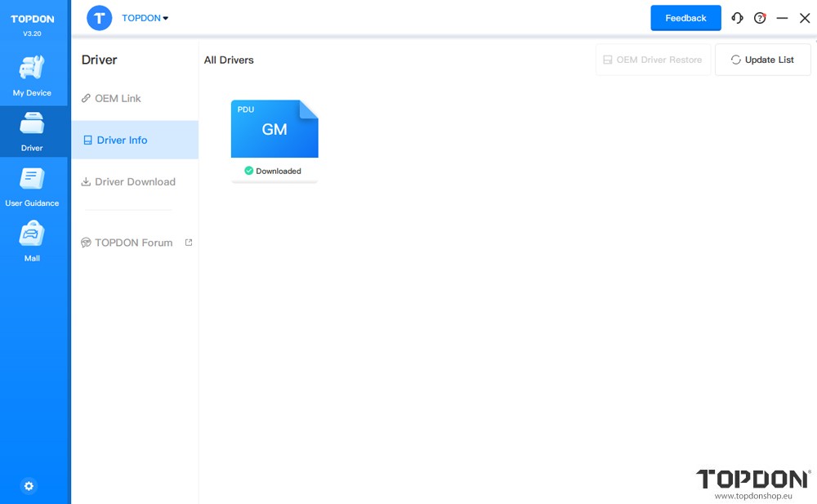Go to the Driver Download tab
Screen dimensions: 817x504
(135, 181)
